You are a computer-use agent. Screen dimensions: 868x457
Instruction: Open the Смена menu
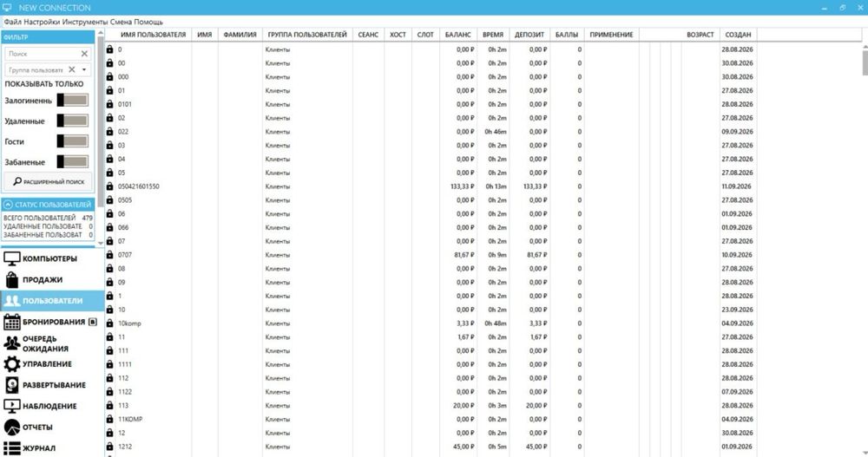pyautogui.click(x=121, y=22)
